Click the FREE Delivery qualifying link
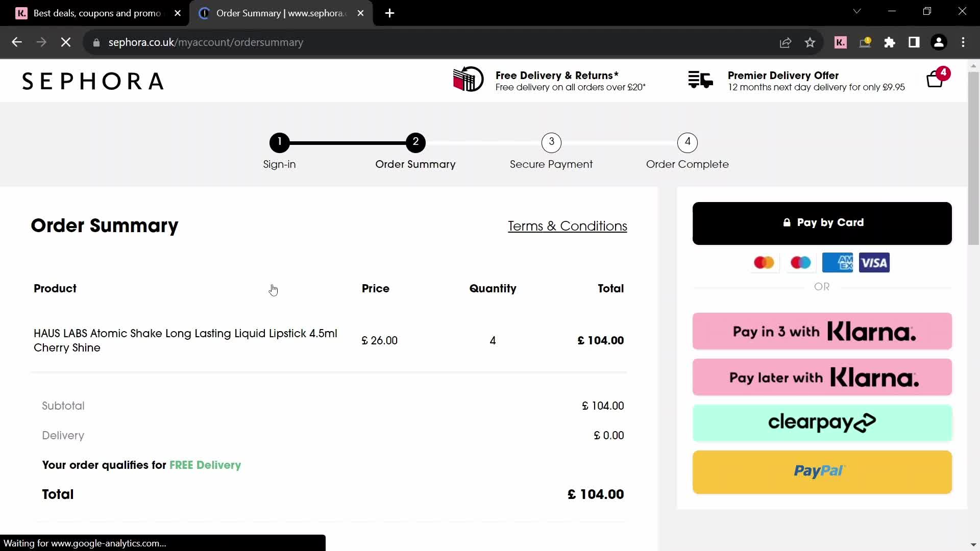Screen dimensions: 980x551 (205, 465)
